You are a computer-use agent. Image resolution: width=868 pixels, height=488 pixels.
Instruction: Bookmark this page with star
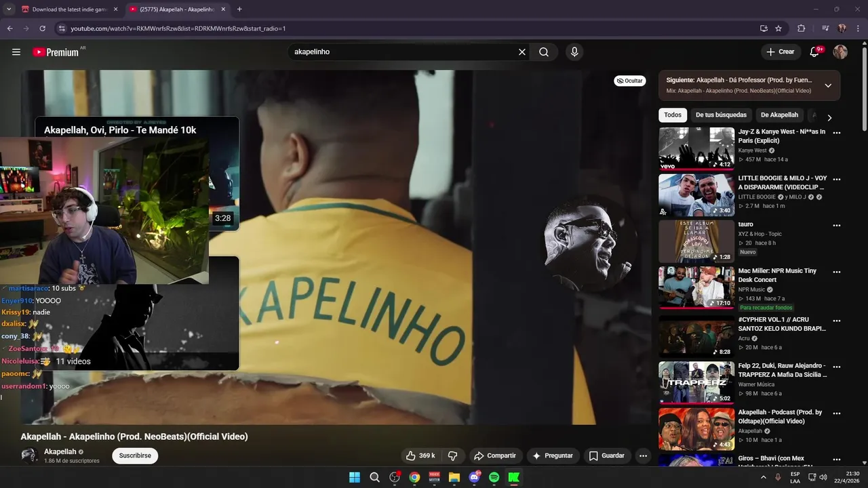[x=778, y=28]
